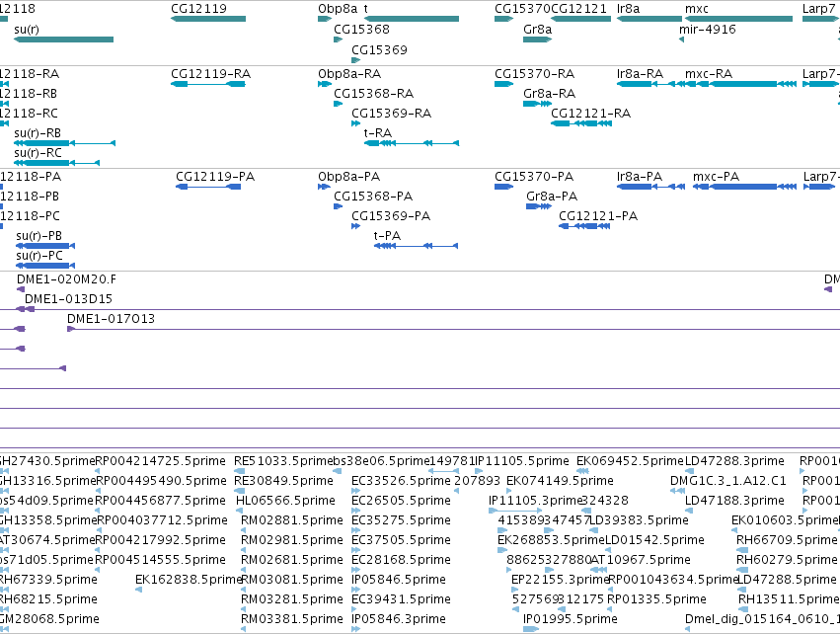Click the CG12121-RA transcript glyph

point(581,123)
